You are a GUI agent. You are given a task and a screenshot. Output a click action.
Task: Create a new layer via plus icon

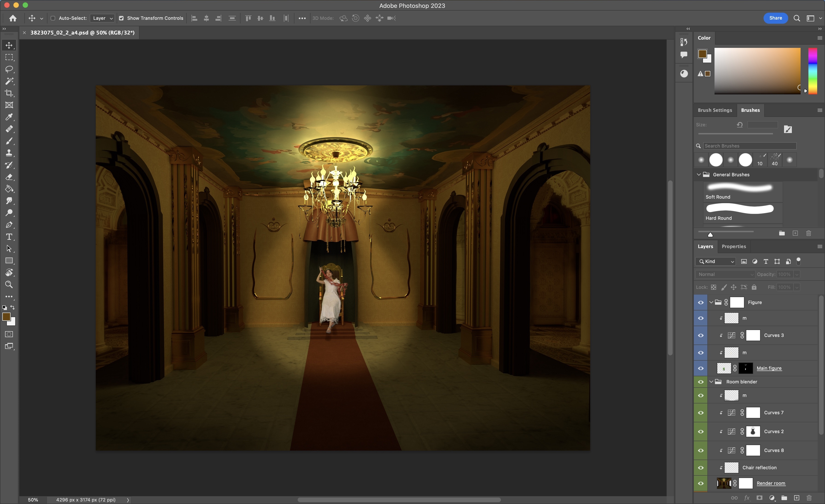tap(796, 498)
